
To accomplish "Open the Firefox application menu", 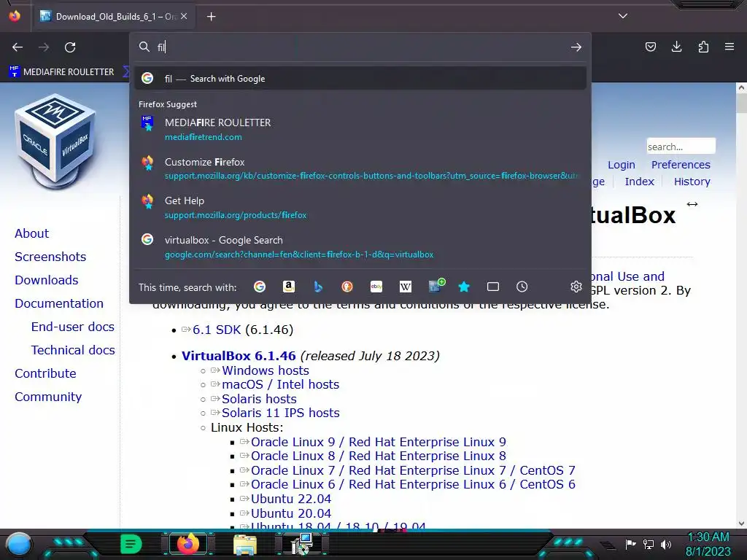I will 729,47.
